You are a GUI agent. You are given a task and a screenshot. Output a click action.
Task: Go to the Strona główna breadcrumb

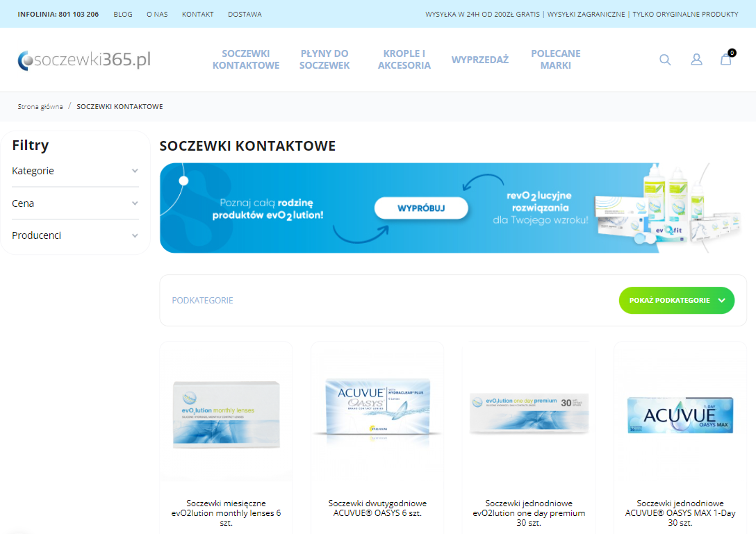40,106
